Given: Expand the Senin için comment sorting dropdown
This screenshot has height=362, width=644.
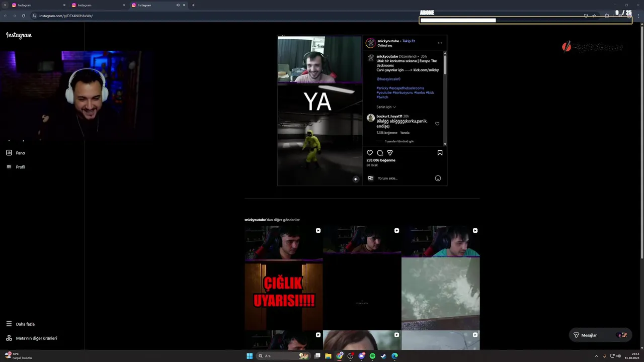Looking at the screenshot, I should click(x=386, y=107).
